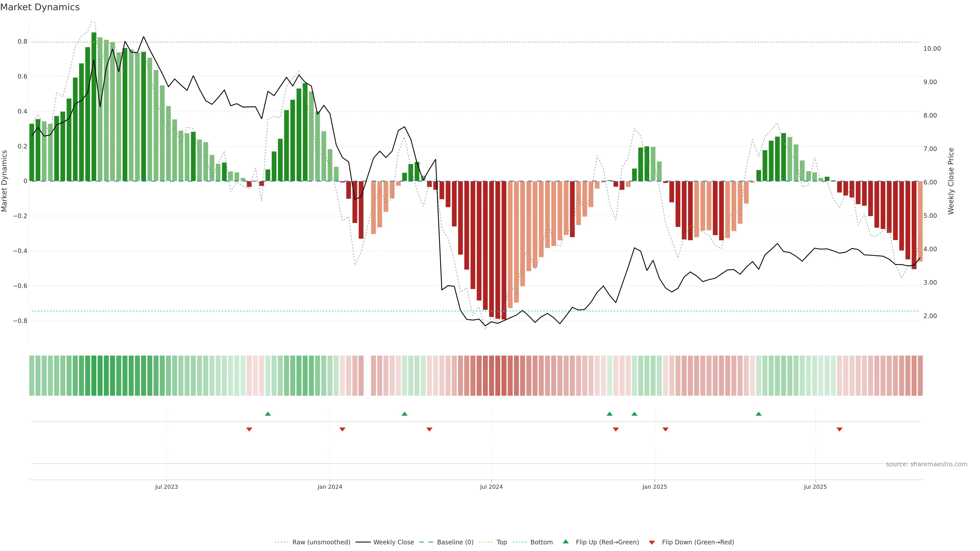
Task: Click the first red flip-down marker after Jul 2023
Action: tap(249, 429)
